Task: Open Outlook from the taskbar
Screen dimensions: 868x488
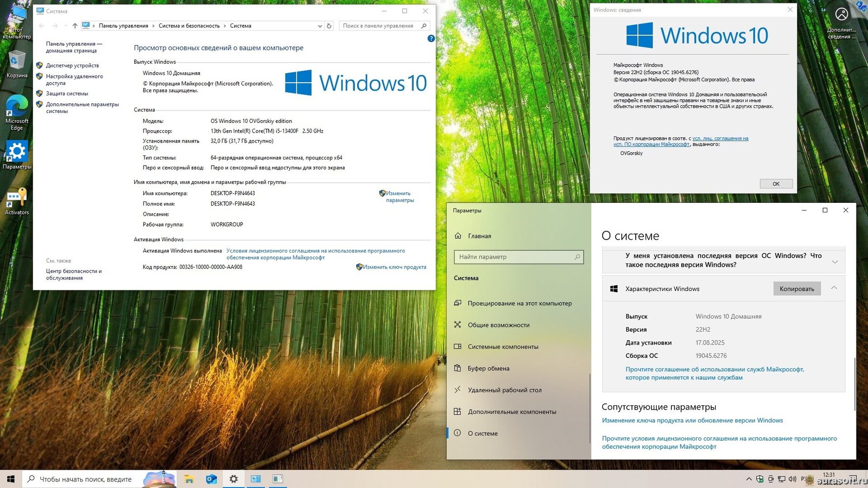Action: [211, 479]
